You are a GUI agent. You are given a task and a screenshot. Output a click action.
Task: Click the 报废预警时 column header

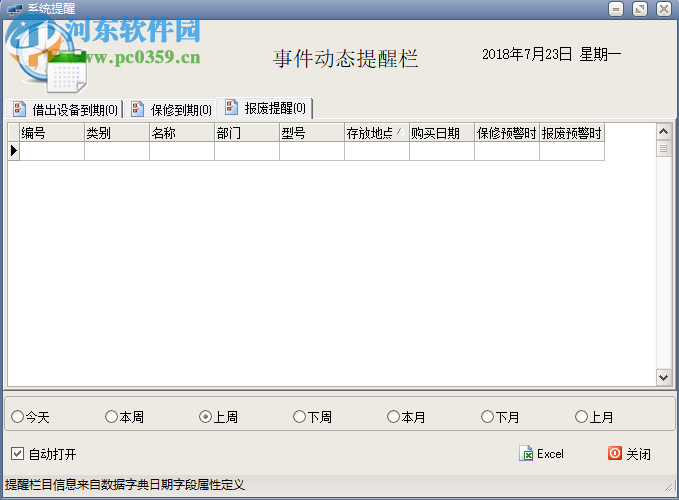point(572,132)
